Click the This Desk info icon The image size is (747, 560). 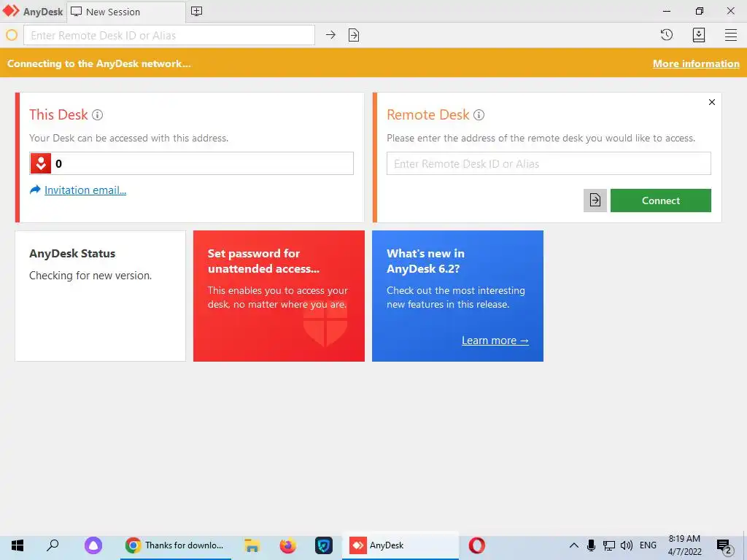97,114
